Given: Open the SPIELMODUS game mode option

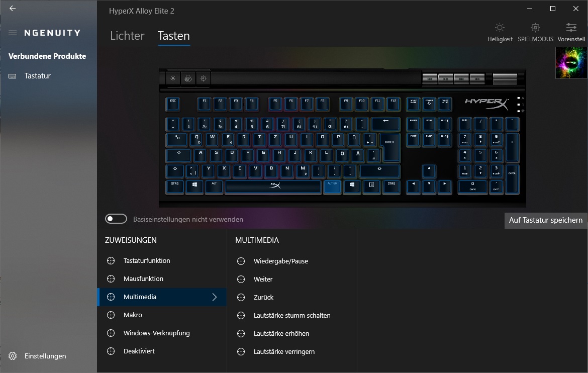Looking at the screenshot, I should tap(535, 32).
